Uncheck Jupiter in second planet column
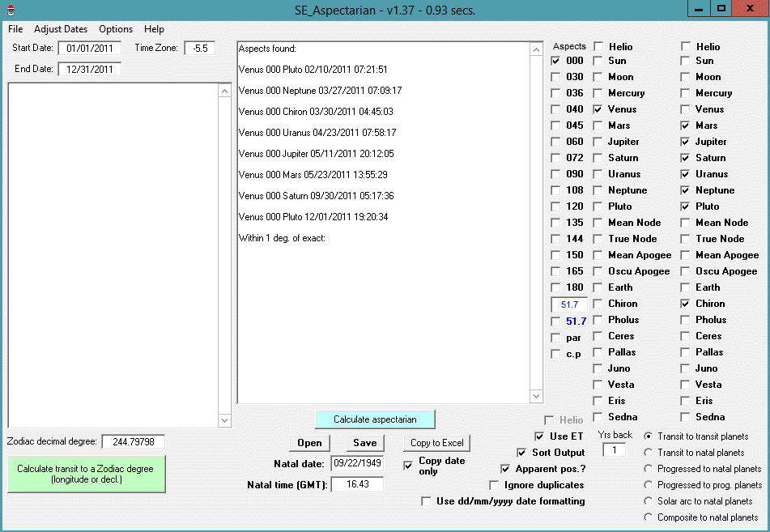The image size is (770, 532). click(x=685, y=142)
